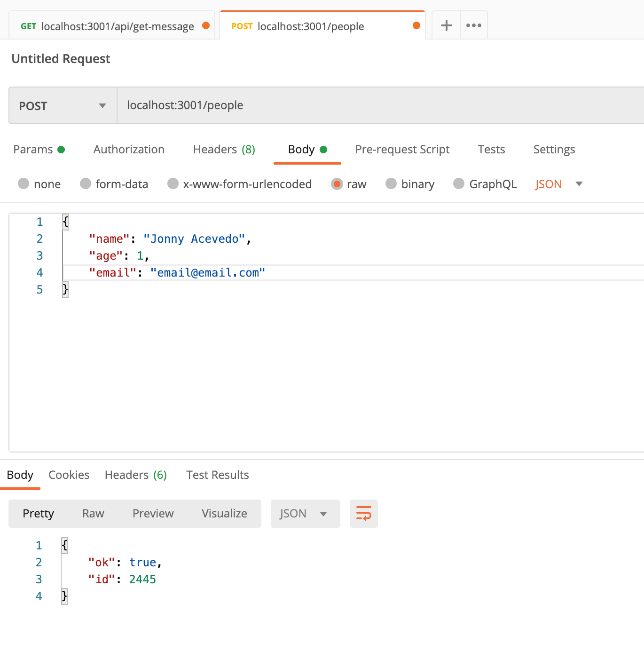Open Pre-request Script tab

click(x=402, y=150)
